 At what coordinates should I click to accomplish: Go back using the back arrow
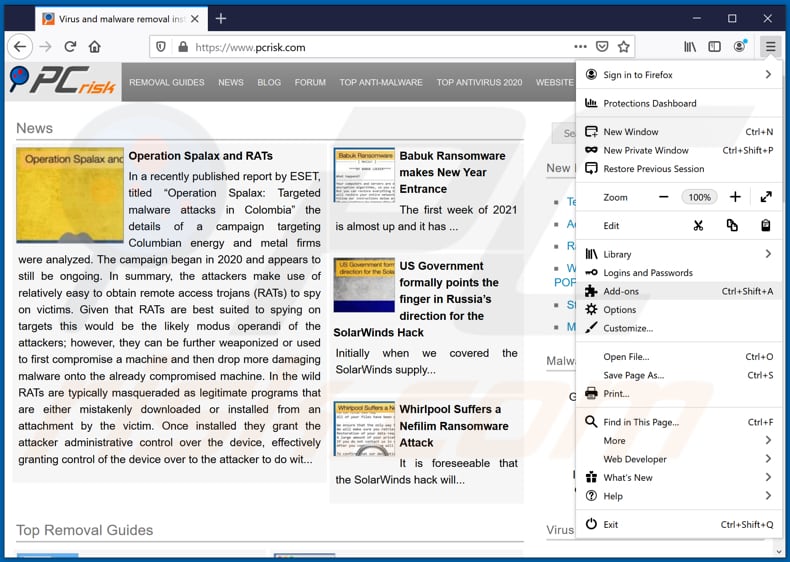pyautogui.click(x=20, y=47)
